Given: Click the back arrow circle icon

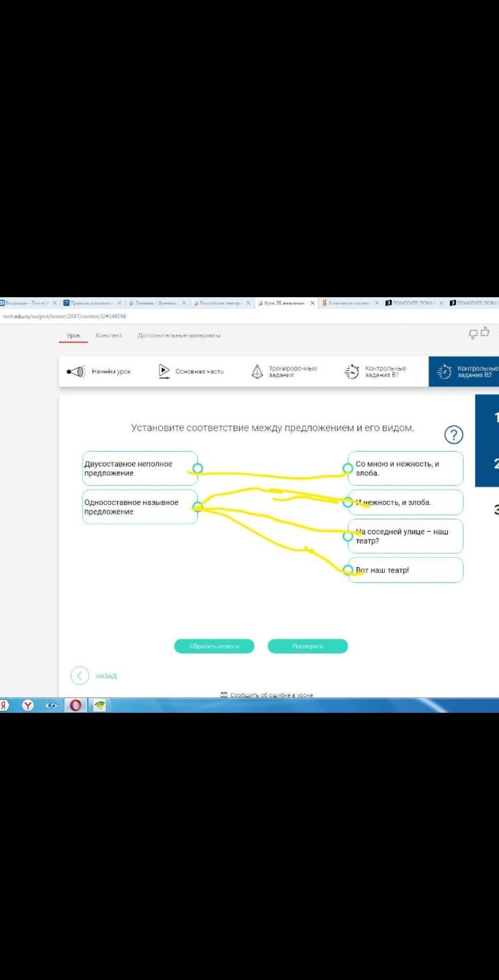Looking at the screenshot, I should click(80, 676).
